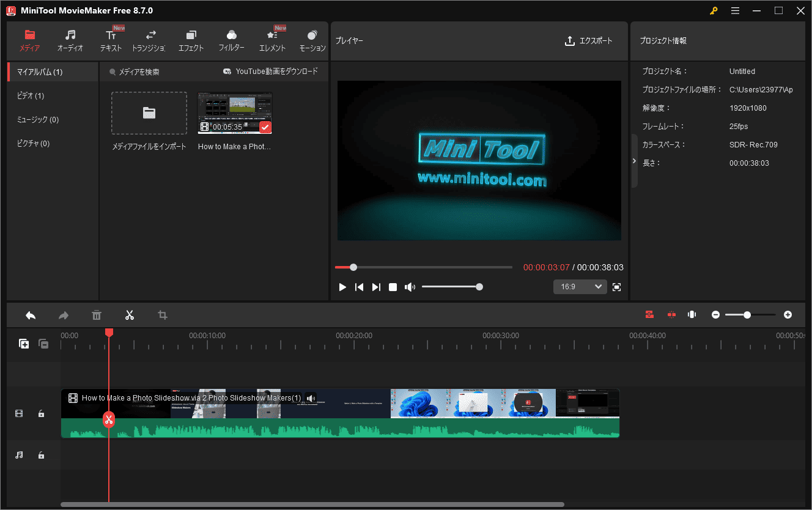812x510 pixels.
Task: Play the video in the player
Action: tap(342, 287)
